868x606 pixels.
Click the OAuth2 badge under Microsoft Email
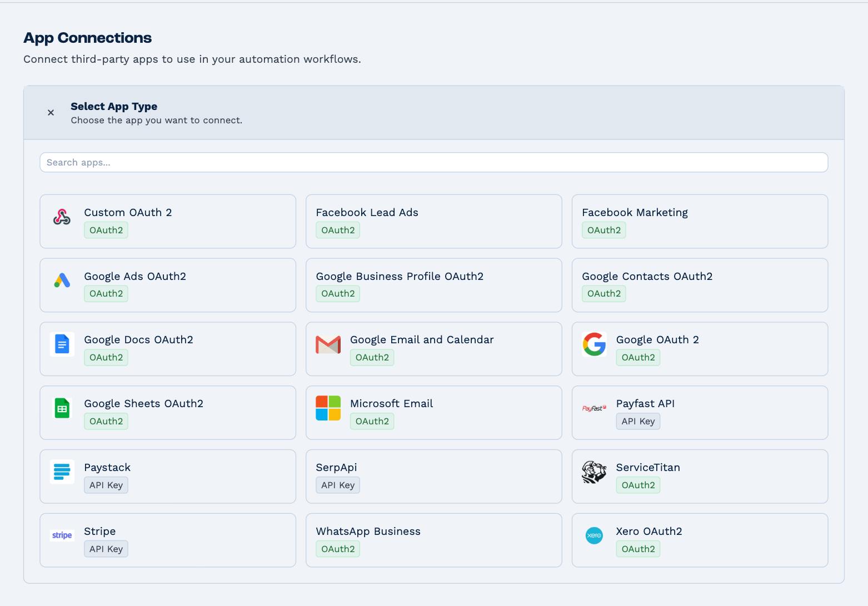tap(372, 422)
